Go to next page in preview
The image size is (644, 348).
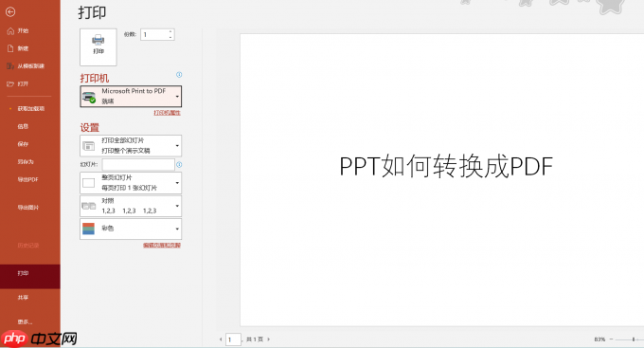coord(269,339)
